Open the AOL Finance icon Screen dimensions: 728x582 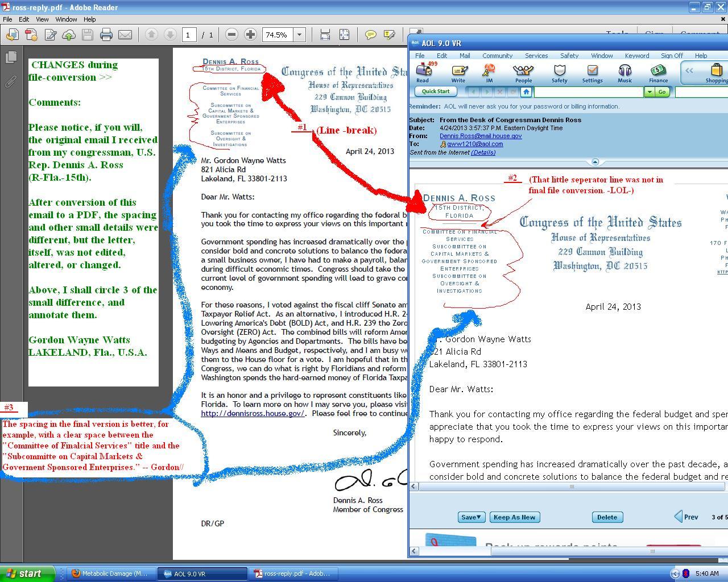click(x=659, y=73)
